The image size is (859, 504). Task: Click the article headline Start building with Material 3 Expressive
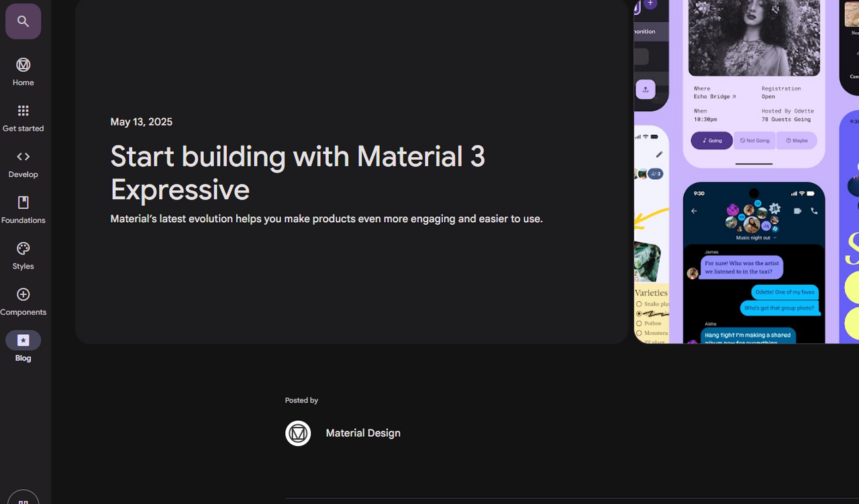point(298,173)
